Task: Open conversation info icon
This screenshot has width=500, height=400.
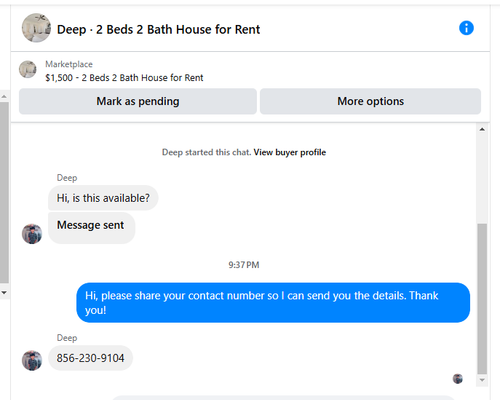Action: [x=466, y=28]
